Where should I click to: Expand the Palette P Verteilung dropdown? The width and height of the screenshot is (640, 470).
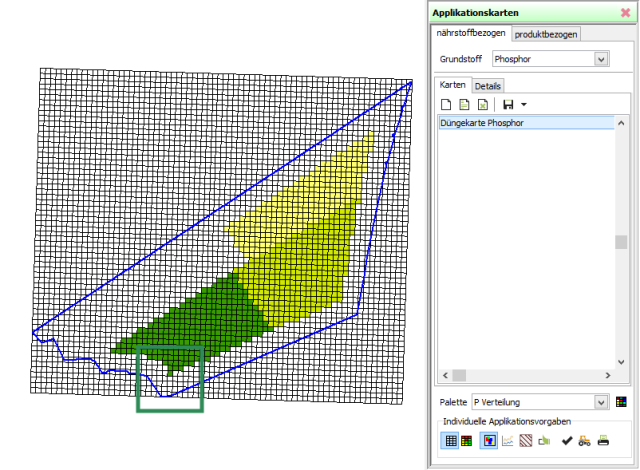601,402
